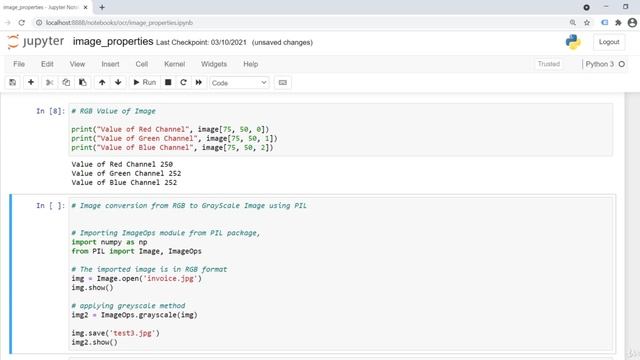Image resolution: width=640 pixels, height=360 pixels.
Task: Click the ImageOps.grayscale(img) line
Action: (x=134, y=315)
